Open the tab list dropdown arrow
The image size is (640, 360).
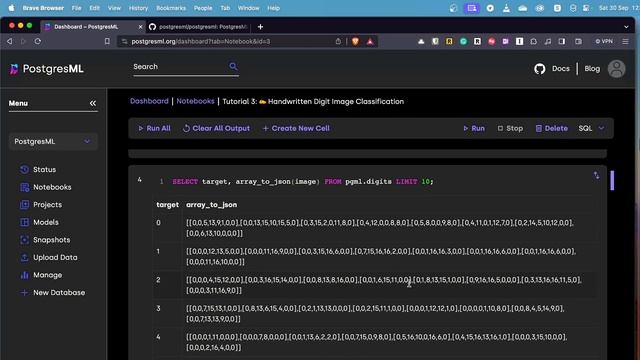(626, 27)
